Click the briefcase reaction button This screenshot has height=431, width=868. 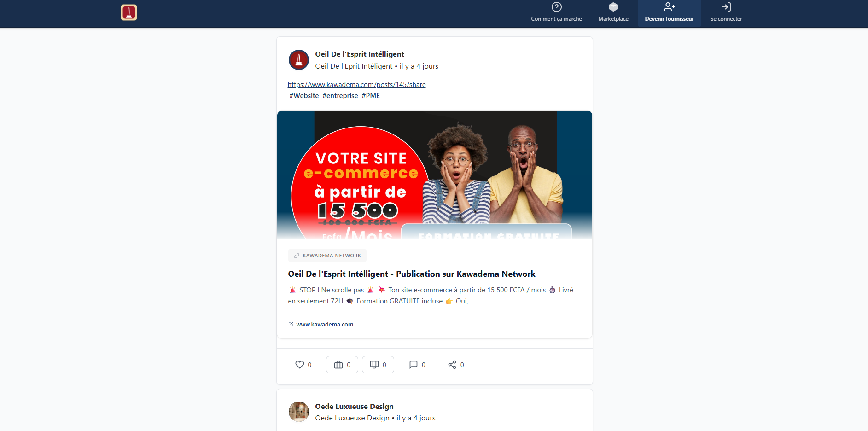(x=342, y=364)
